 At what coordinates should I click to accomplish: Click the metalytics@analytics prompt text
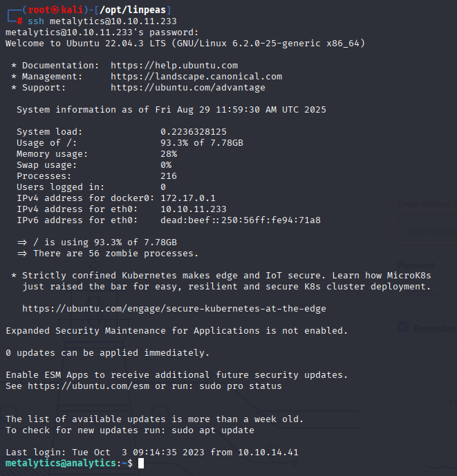tap(61, 464)
